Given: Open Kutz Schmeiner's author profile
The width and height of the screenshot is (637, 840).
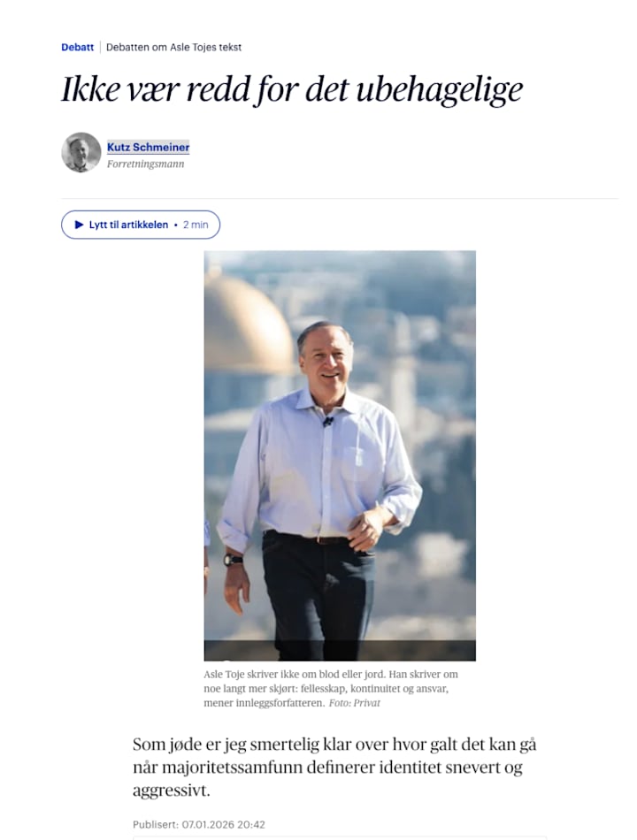Looking at the screenshot, I should tap(147, 147).
